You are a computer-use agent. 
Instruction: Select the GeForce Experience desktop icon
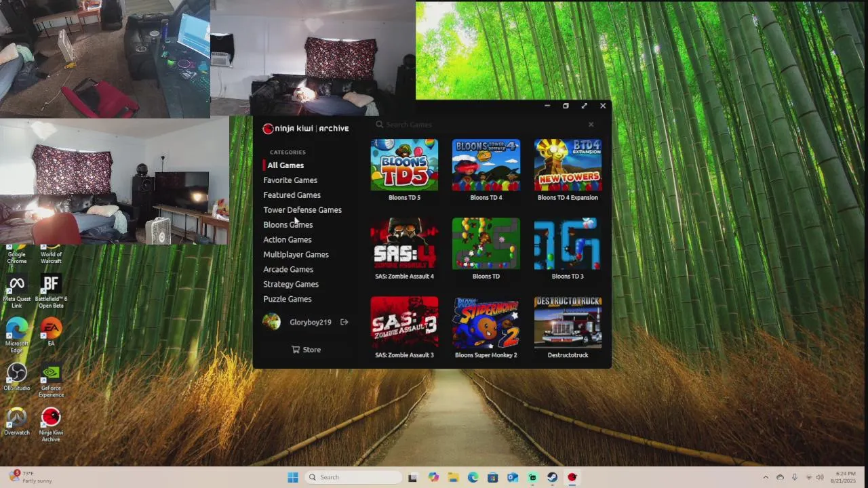[51, 381]
